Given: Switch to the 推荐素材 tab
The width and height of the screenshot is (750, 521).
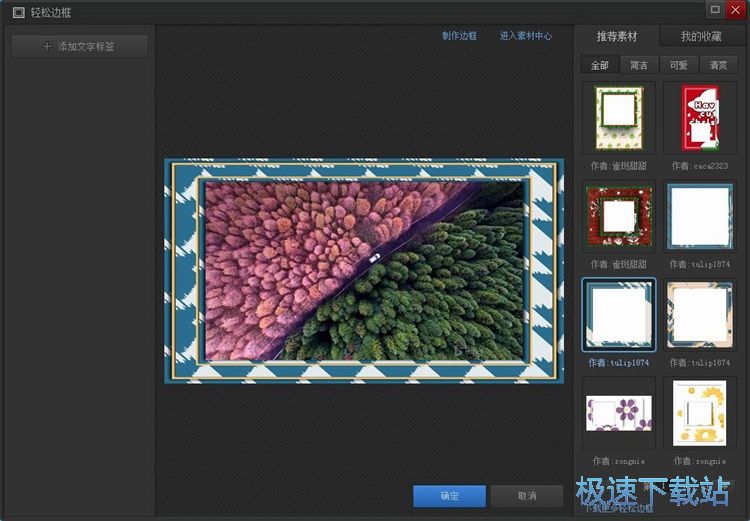Looking at the screenshot, I should click(x=617, y=36).
